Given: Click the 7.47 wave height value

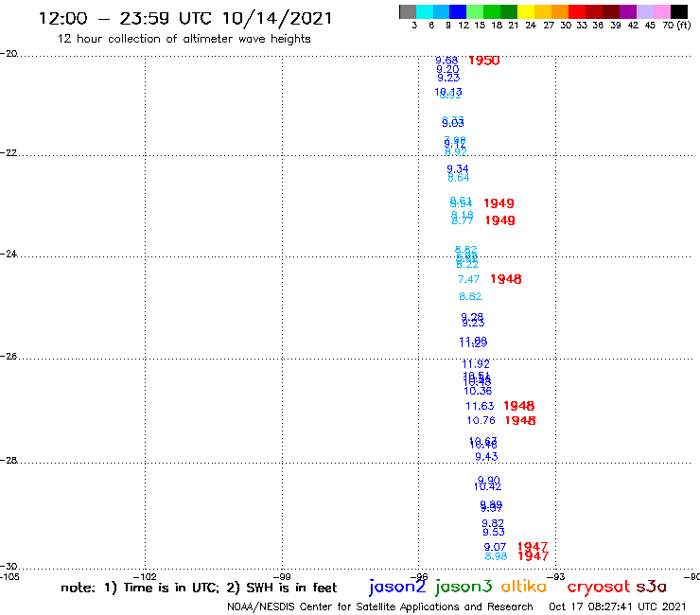Looking at the screenshot, I should point(468,279).
